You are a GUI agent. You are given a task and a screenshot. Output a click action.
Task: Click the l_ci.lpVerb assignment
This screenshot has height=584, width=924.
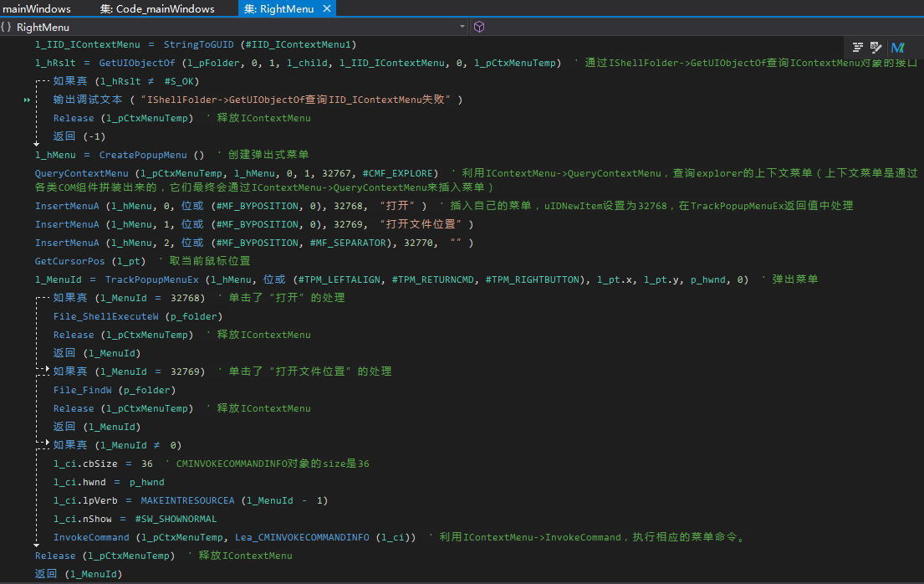click(191, 501)
